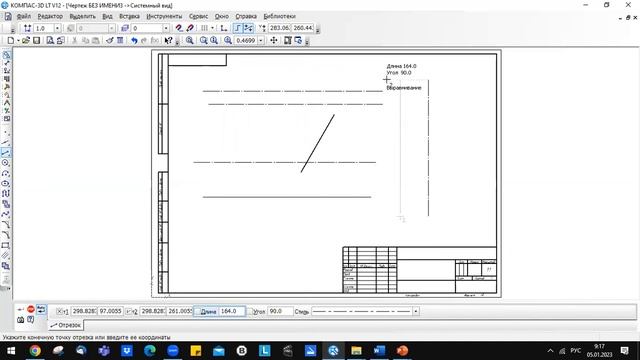Open File Explorer from the taskbar
The height and width of the screenshot is (360, 640).
356,351
